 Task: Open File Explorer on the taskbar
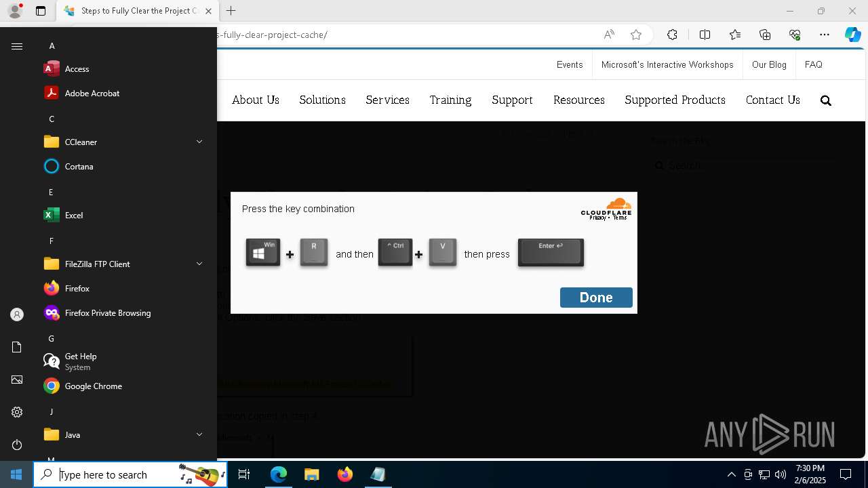tap(311, 474)
